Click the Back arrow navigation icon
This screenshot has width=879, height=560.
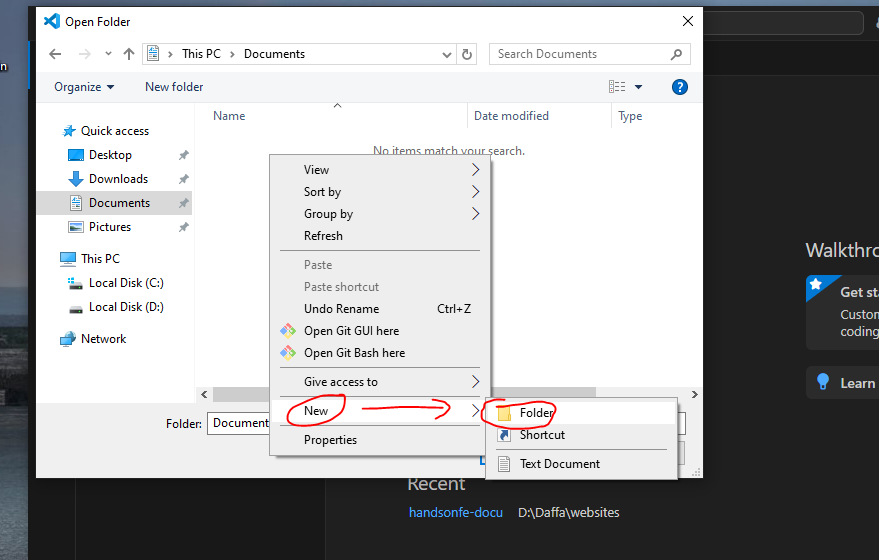point(55,54)
